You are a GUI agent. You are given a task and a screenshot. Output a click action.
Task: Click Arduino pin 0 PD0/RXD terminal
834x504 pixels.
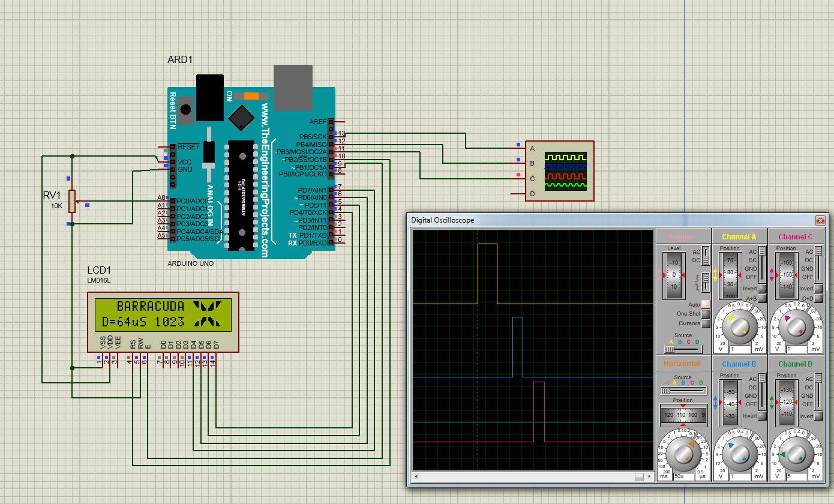point(332,242)
